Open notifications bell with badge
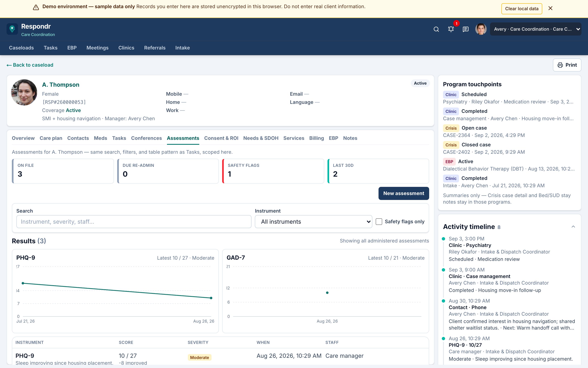 (451, 29)
